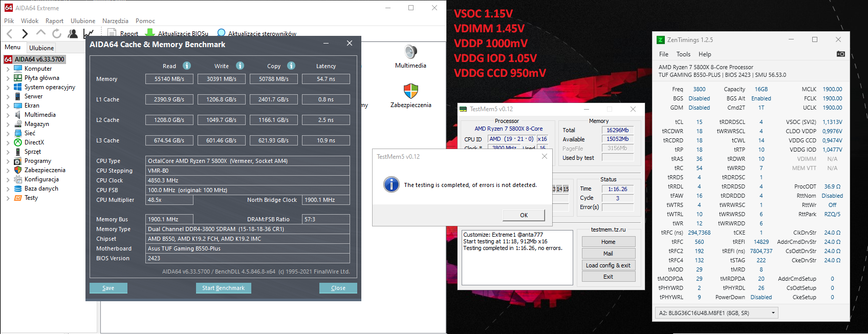Go back with AIDA64 toolbar back arrow
The image size is (868, 334).
[9, 34]
